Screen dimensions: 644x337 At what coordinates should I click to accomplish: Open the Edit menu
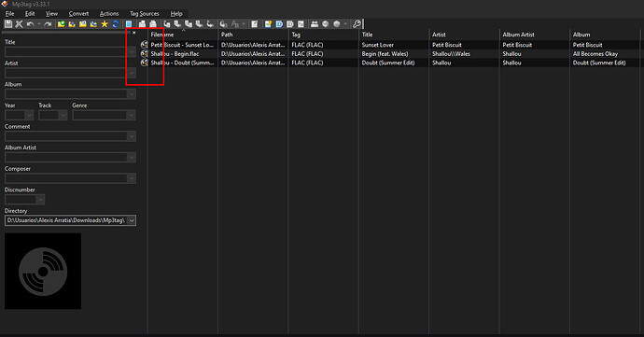30,14
